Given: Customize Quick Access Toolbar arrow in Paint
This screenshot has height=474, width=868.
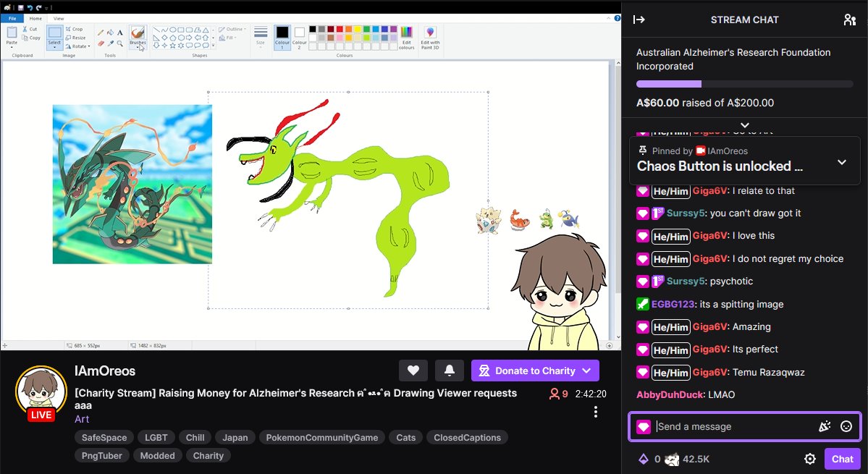Looking at the screenshot, I should coord(46,8).
